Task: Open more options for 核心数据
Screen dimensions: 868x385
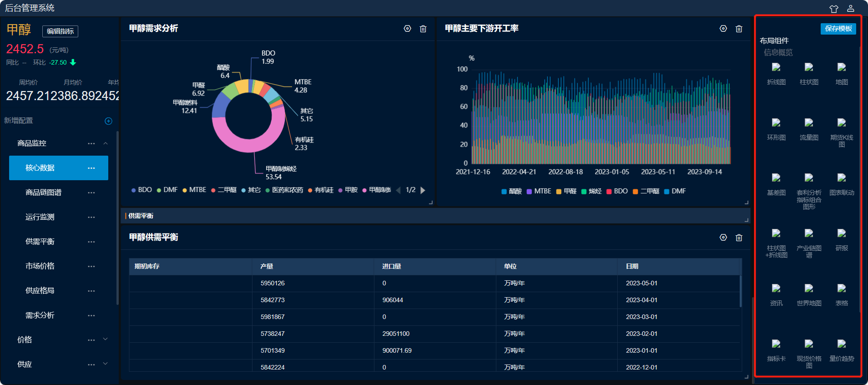Action: 91,168
